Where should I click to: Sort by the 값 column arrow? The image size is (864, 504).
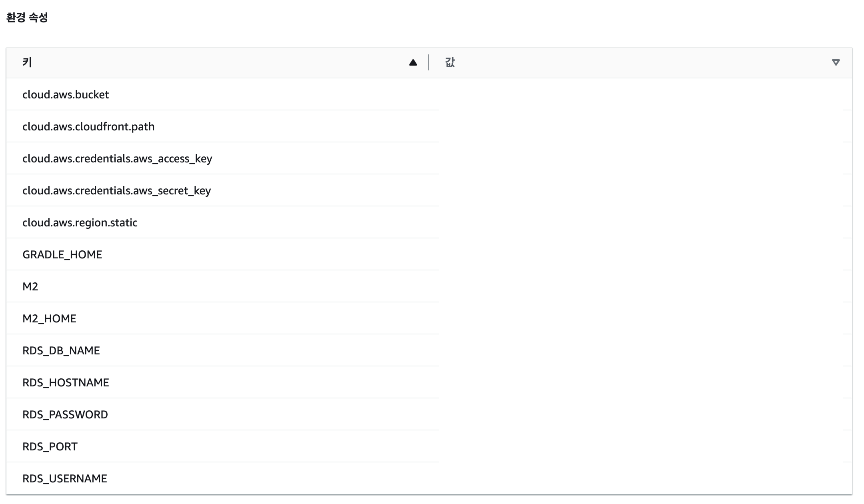836,62
